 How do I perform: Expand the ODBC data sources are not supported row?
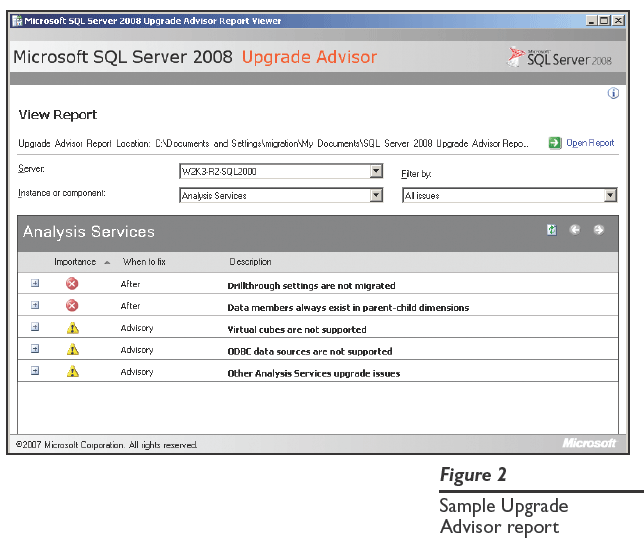pyautogui.click(x=35, y=349)
